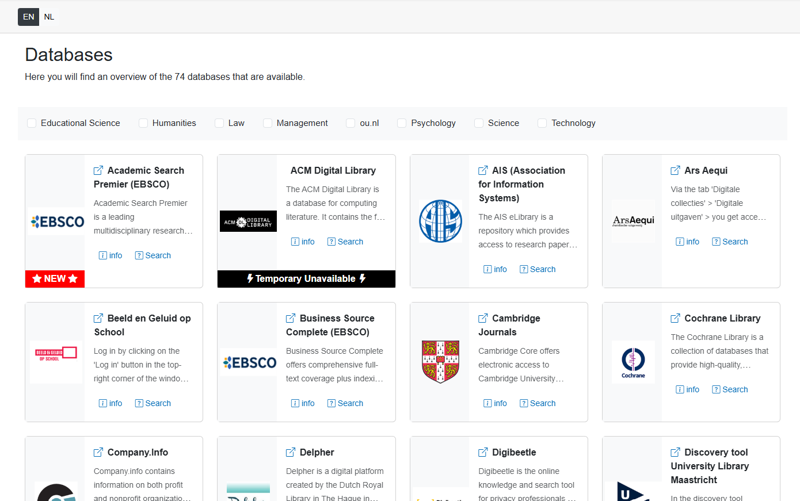Click the EBSCO logo for Academic Search Premier

[57, 221]
